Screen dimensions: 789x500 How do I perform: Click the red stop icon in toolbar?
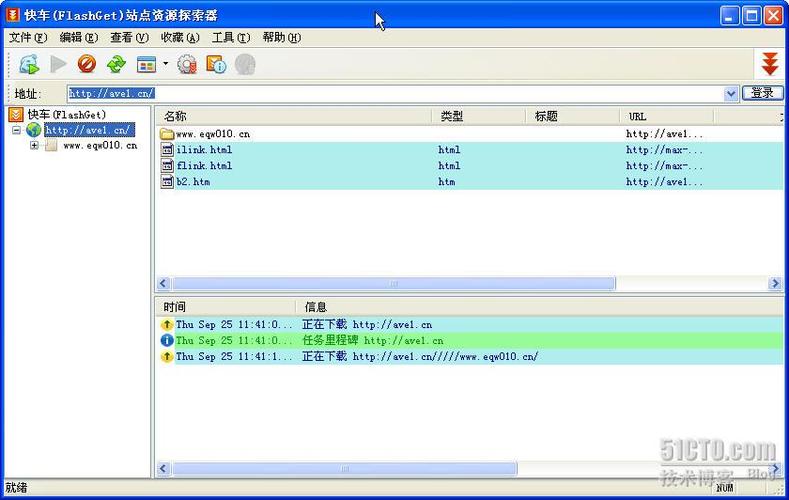click(x=87, y=64)
